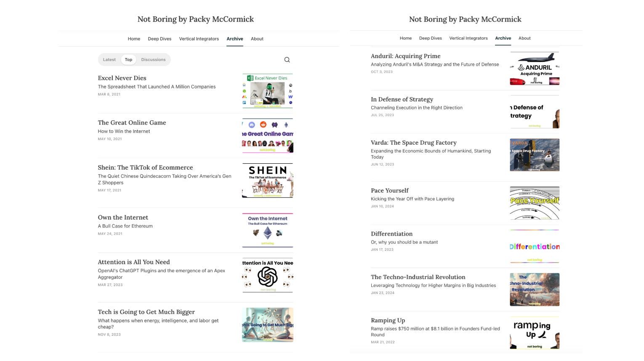The image size is (644, 361).
Task: Click the MAR 8, 2021 date text
Action: click(109, 94)
